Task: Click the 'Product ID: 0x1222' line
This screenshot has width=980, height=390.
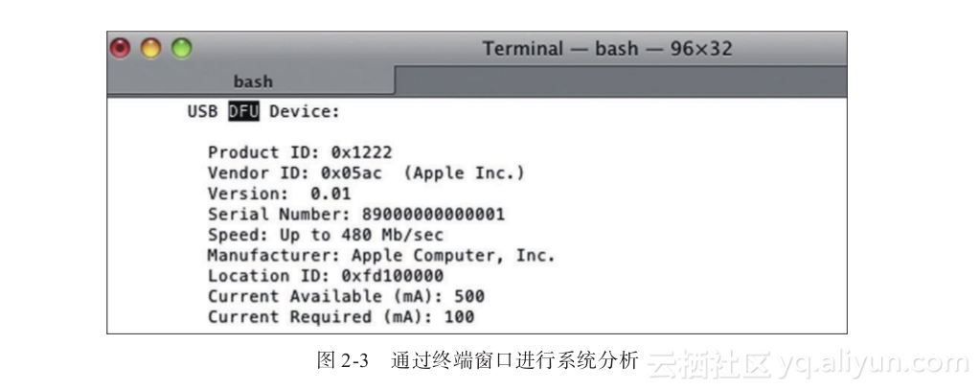Action: click(300, 152)
